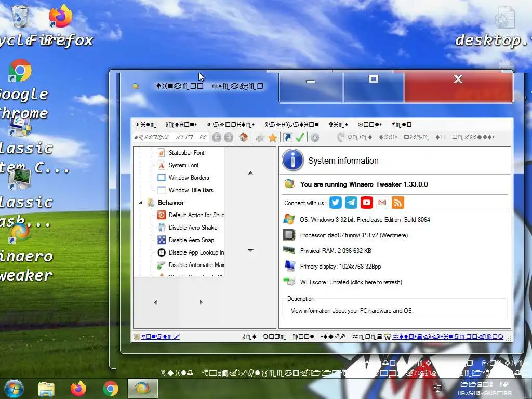Click the tree's scroll-up arrow
This screenshot has height=399, width=532.
tap(250, 173)
